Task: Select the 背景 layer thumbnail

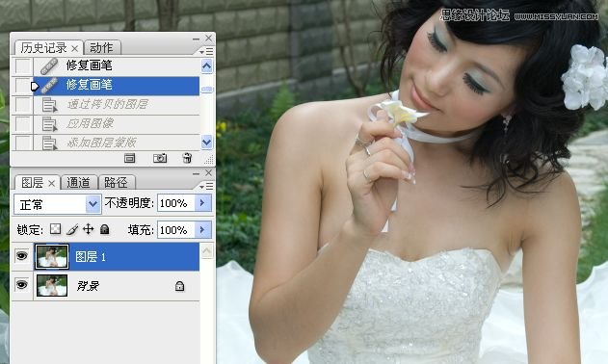Action: click(52, 285)
